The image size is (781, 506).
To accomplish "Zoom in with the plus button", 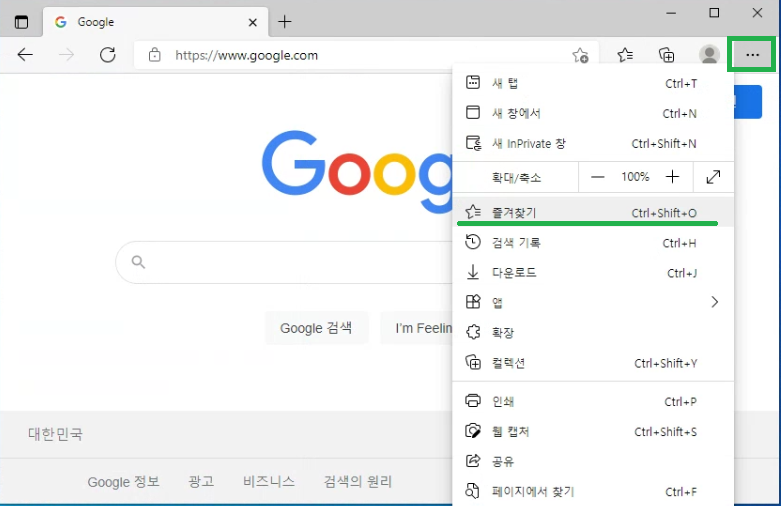I will tap(672, 177).
